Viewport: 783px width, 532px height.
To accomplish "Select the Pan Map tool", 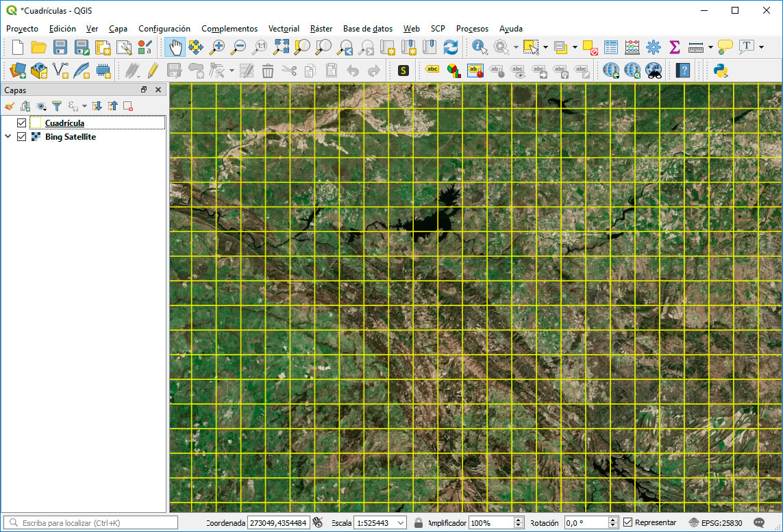I will pos(174,48).
